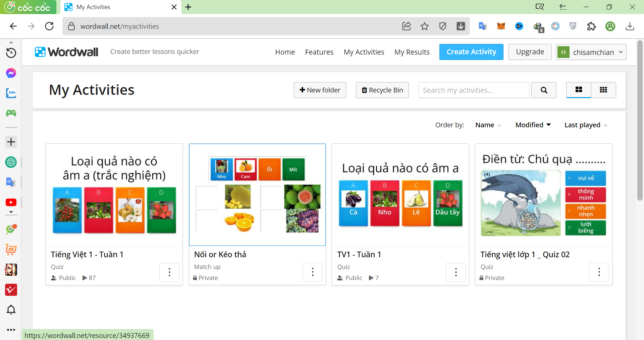The width and height of the screenshot is (644, 340).
Task: Switch to small grid view
Action: [603, 90]
